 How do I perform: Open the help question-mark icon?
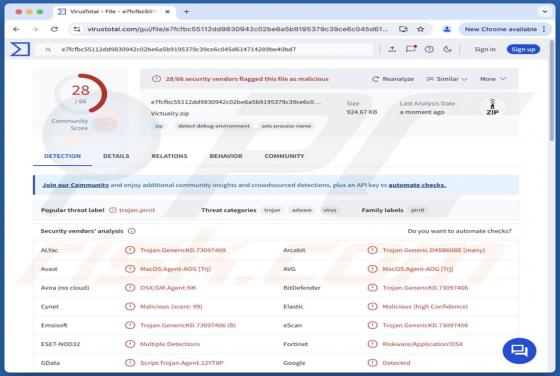point(429,49)
